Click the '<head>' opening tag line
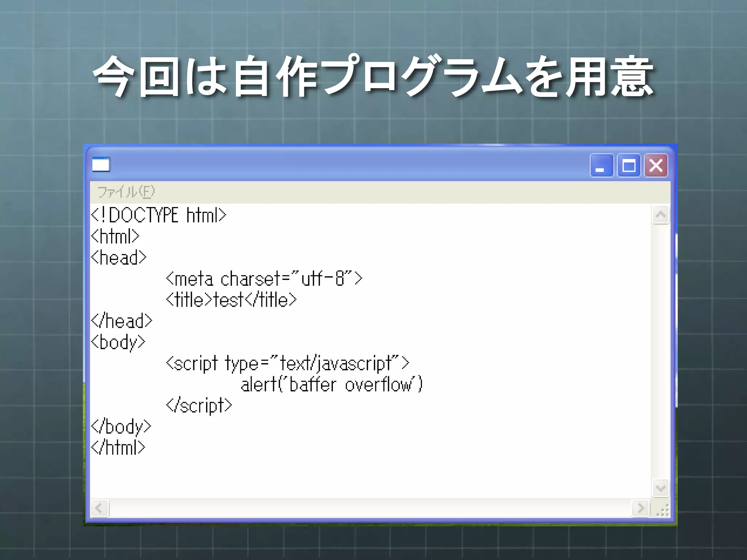The width and height of the screenshot is (747, 560). click(x=119, y=257)
